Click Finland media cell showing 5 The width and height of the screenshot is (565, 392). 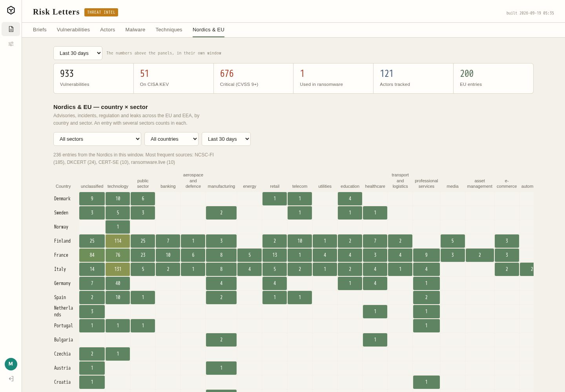[x=453, y=241]
